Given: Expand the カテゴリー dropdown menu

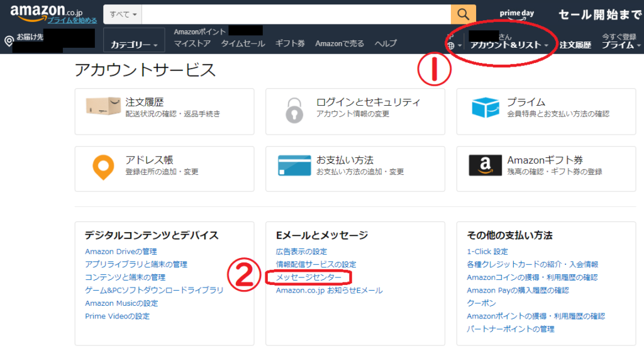Looking at the screenshot, I should [x=134, y=45].
